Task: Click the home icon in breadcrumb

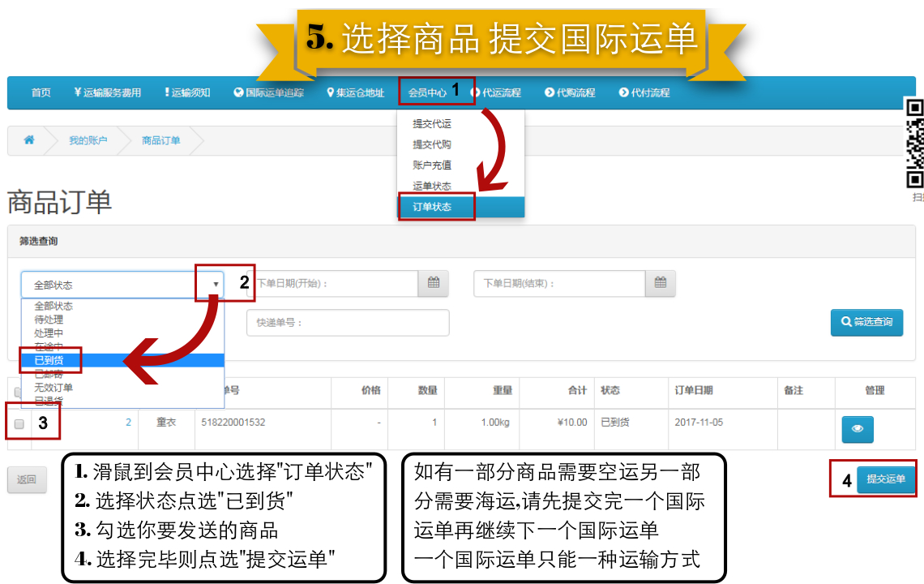Action: [x=29, y=140]
